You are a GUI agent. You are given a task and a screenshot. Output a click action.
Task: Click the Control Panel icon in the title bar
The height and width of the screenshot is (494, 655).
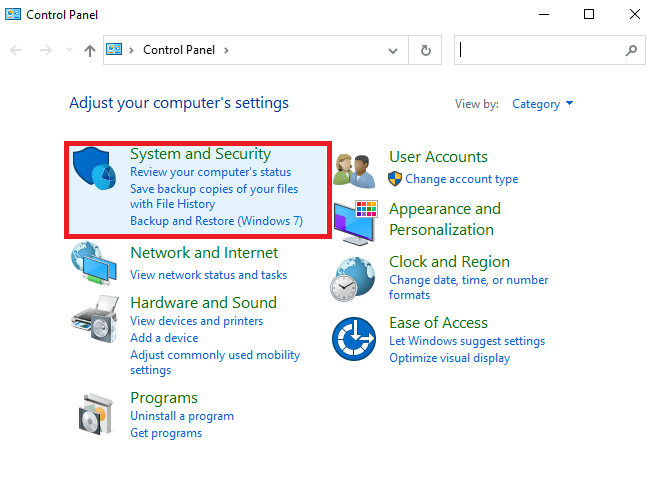coord(13,15)
